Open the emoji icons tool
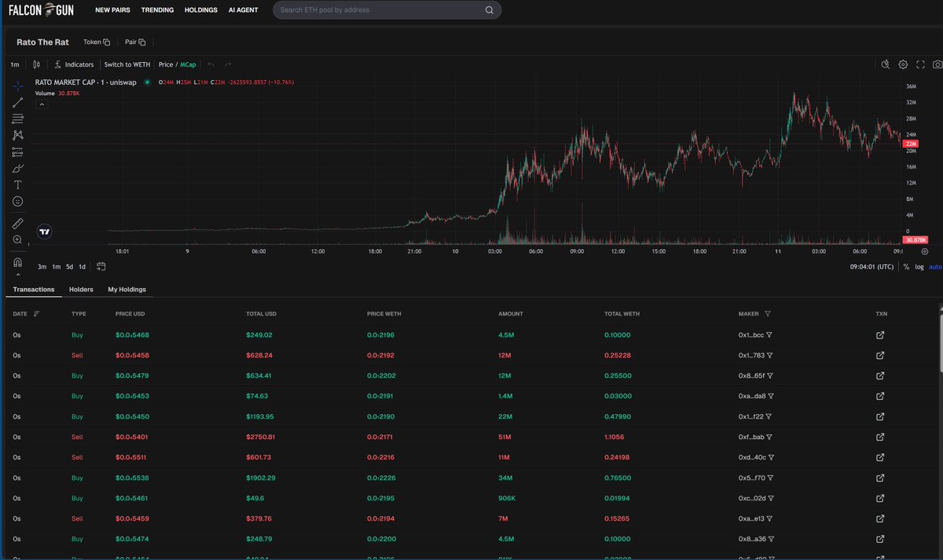The height and width of the screenshot is (560, 943). (17, 201)
